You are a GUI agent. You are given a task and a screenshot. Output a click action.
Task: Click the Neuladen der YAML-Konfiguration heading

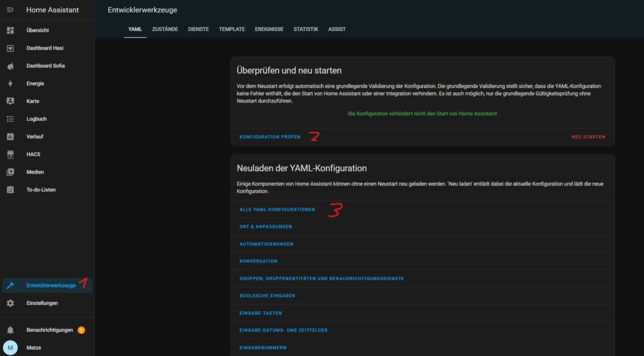pos(302,169)
